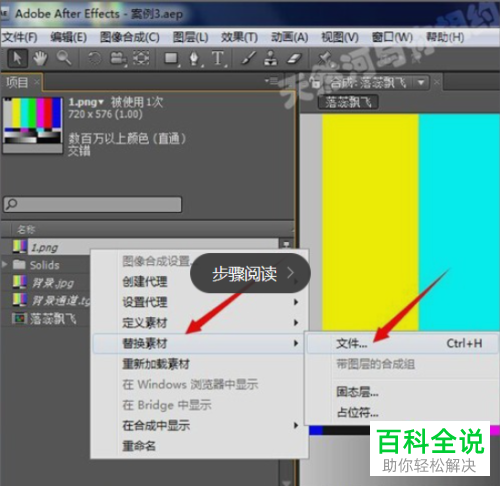The image size is (500, 486).
Task: Open the 视图(V) menu
Action: tap(340, 37)
